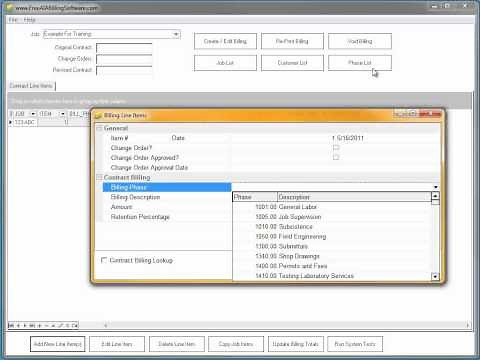The width and height of the screenshot is (480, 360).
Task: Focus the Revised Contract field
Action: 124,70
